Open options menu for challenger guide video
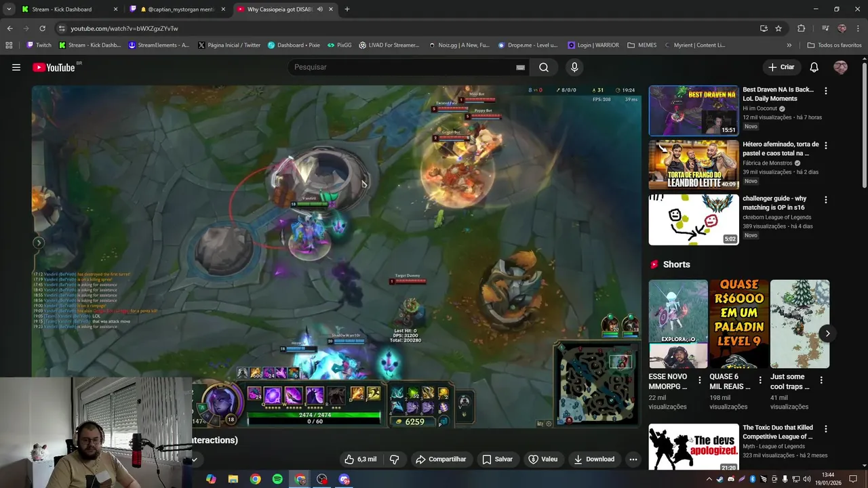The image size is (868, 488). [x=825, y=200]
